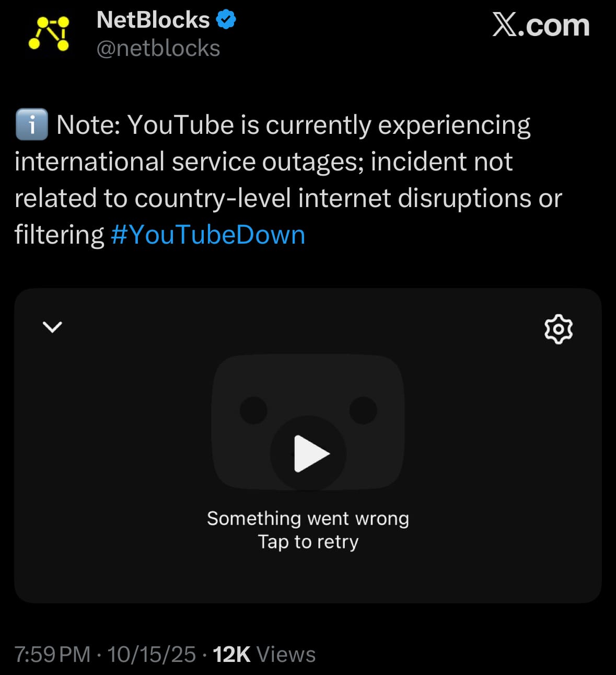Click the word "Note:" in the tweet
Image resolution: width=616 pixels, height=675 pixels.
pyautogui.click(x=89, y=125)
